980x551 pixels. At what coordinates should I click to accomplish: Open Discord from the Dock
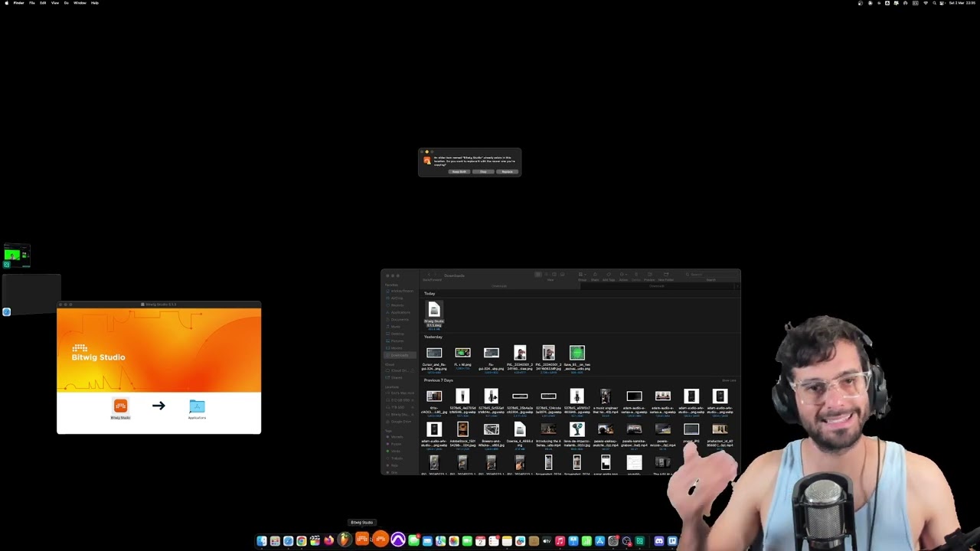[x=658, y=541]
